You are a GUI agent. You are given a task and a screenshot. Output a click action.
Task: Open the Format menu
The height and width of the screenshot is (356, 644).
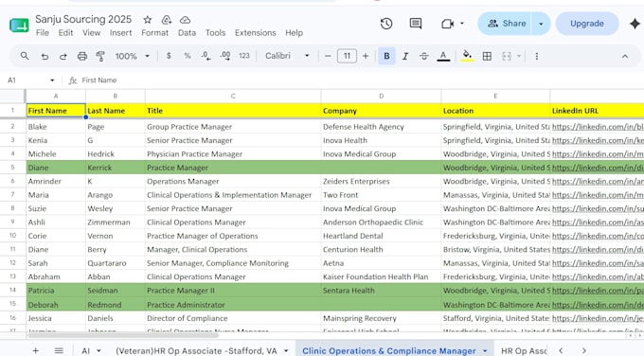154,33
